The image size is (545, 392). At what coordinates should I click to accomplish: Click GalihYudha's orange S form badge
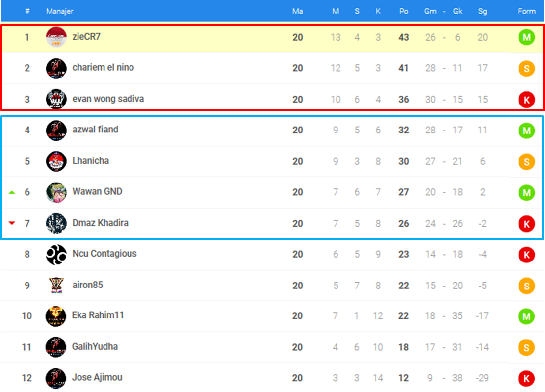tap(526, 347)
